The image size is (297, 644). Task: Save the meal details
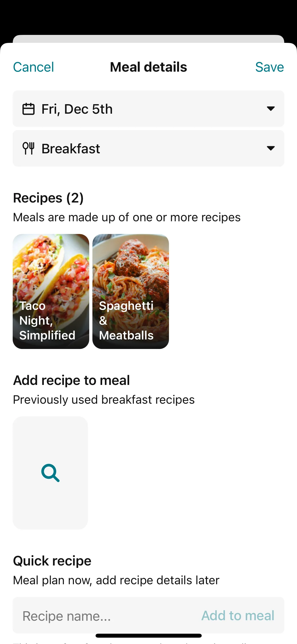269,67
